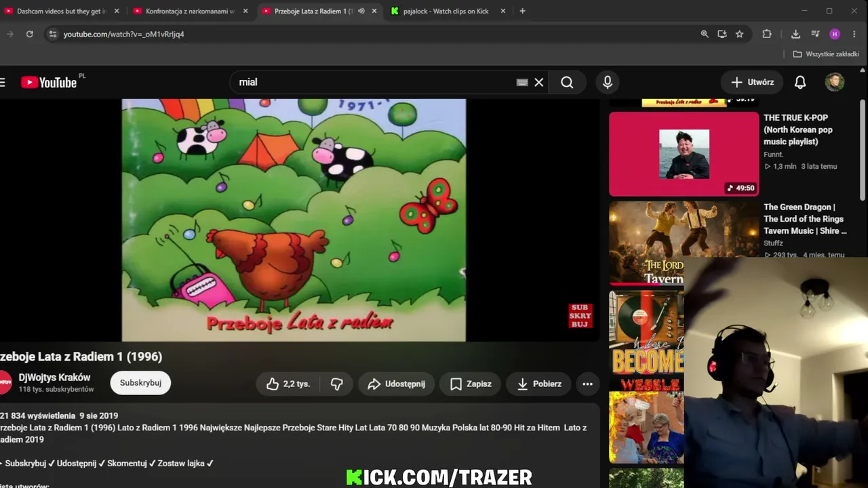
Task: Click the search magnifier button
Action: (x=568, y=82)
